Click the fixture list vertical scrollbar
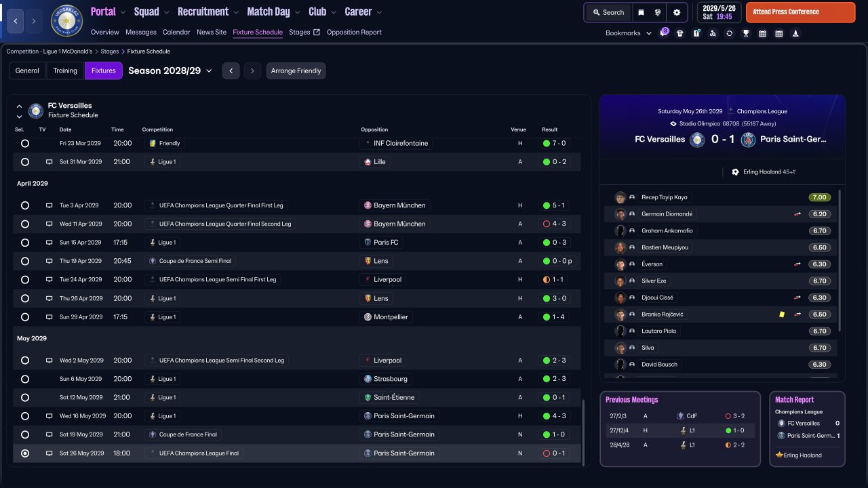This screenshot has width=868, height=488. pos(583,431)
